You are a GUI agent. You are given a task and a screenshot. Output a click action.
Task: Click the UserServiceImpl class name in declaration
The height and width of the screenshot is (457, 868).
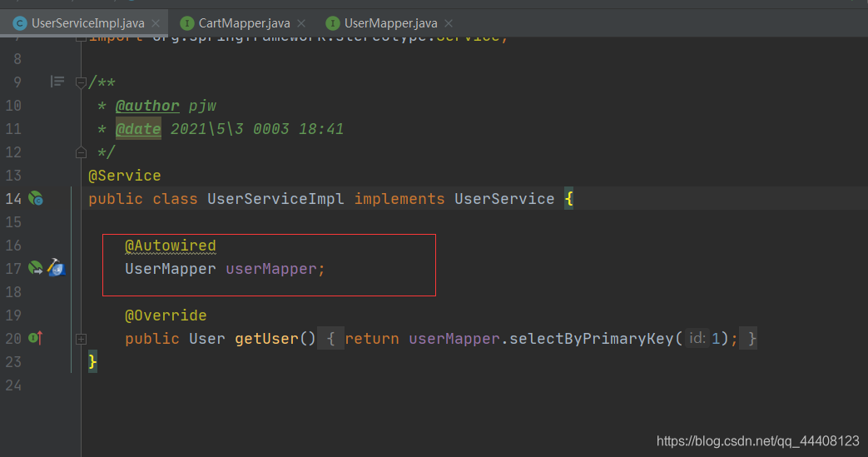pos(275,199)
